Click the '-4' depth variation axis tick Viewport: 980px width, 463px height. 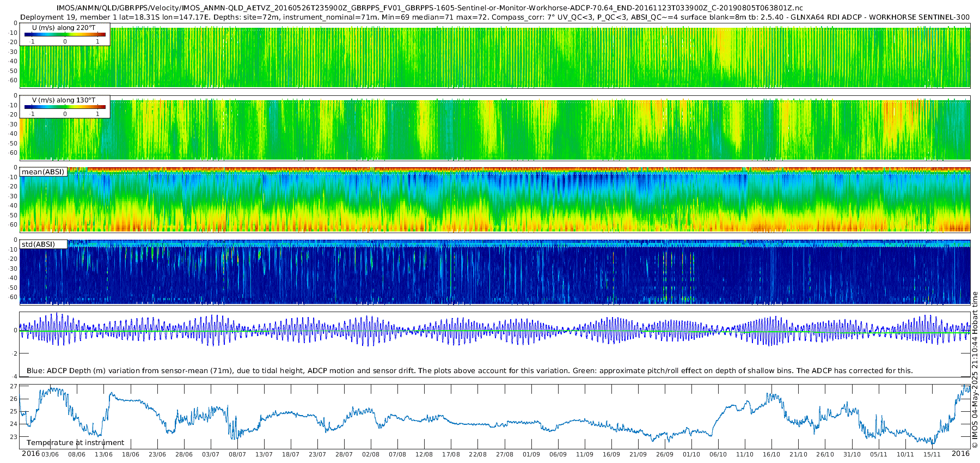(15, 376)
